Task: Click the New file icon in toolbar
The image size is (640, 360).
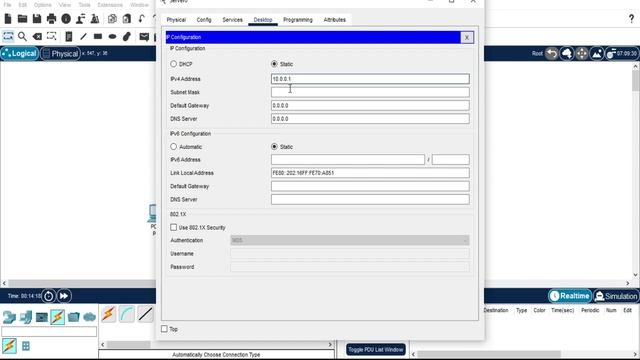Action: tap(8, 19)
